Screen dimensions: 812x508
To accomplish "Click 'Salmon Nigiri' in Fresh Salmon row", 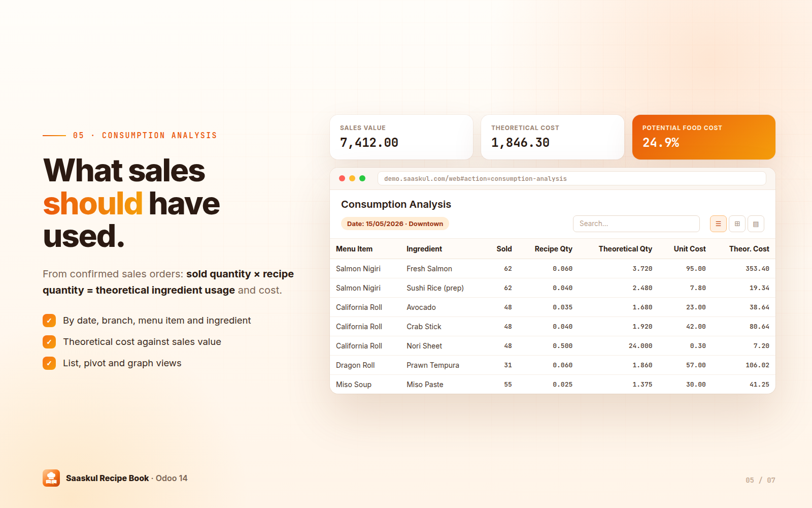I will pyautogui.click(x=358, y=269).
